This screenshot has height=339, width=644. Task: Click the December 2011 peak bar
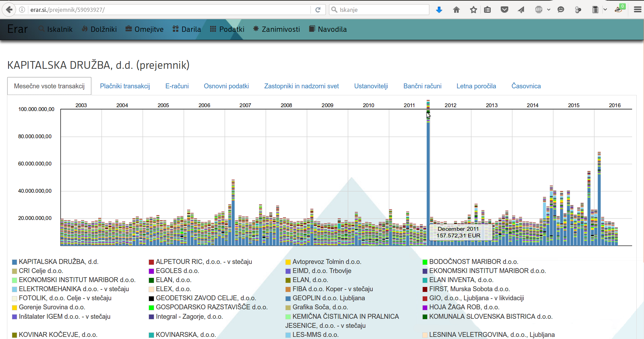(428, 173)
